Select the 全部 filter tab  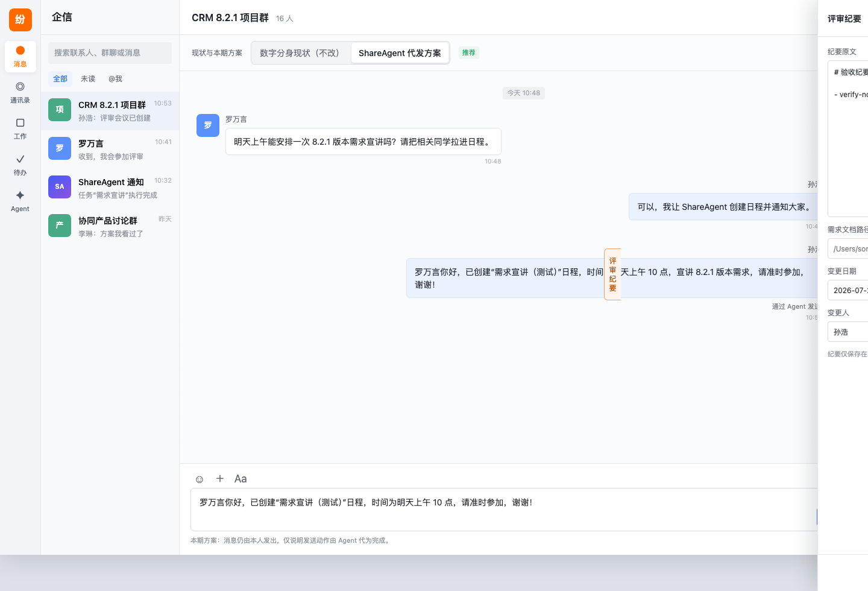click(x=60, y=79)
